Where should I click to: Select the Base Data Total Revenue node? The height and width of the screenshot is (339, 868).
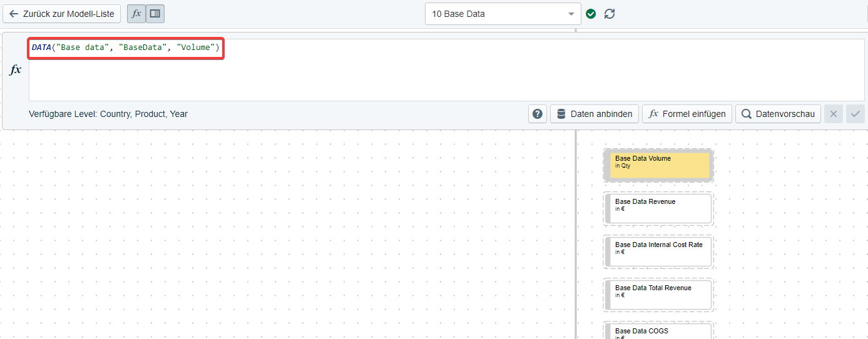click(x=658, y=295)
